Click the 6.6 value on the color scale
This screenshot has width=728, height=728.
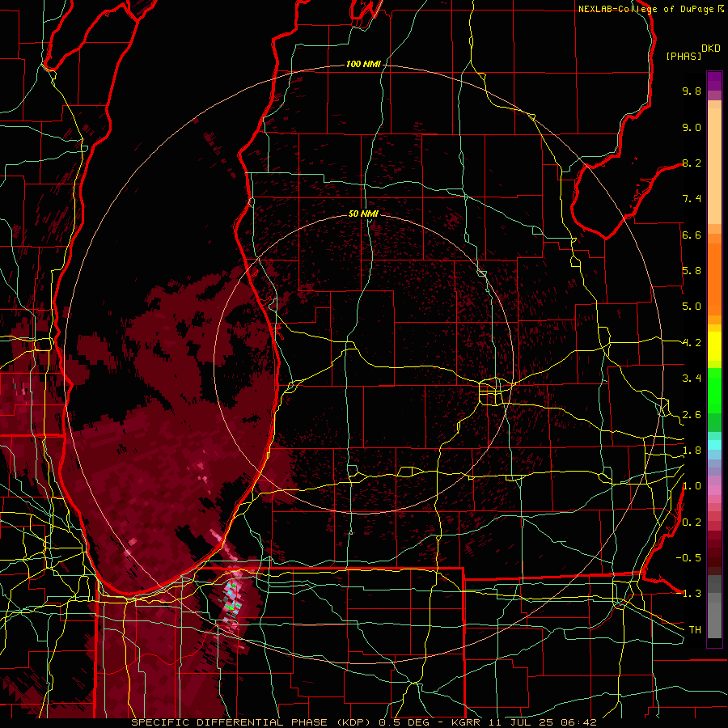692,235
